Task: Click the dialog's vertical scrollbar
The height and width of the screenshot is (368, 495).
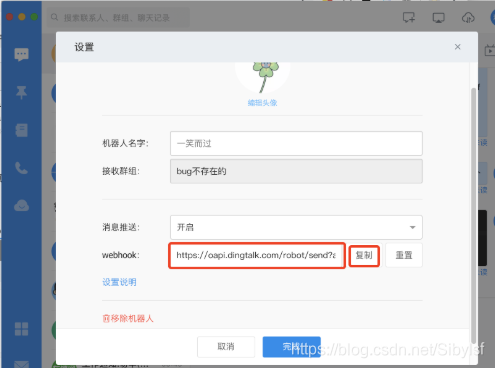Action: click(x=473, y=215)
